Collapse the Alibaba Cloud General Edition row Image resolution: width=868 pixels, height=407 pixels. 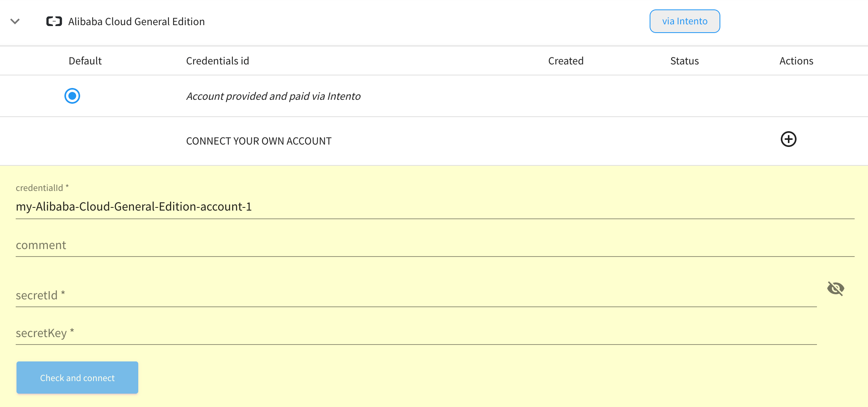pyautogui.click(x=15, y=21)
